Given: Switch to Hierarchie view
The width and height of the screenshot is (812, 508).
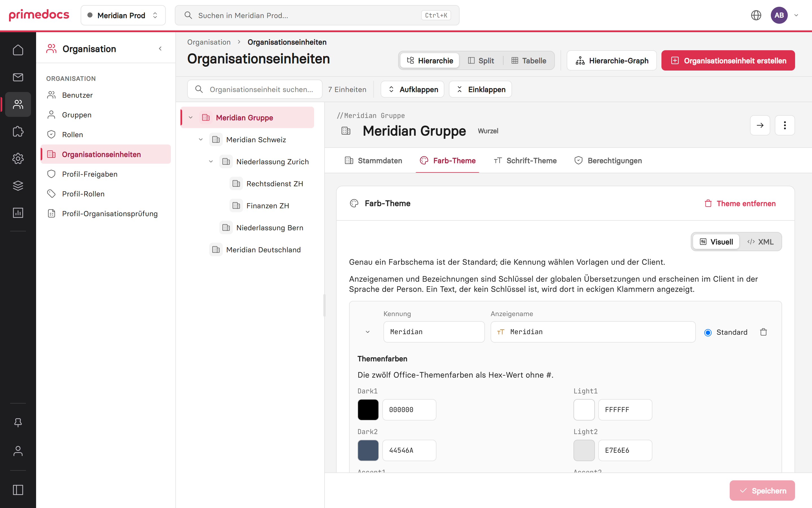Looking at the screenshot, I should [430, 60].
